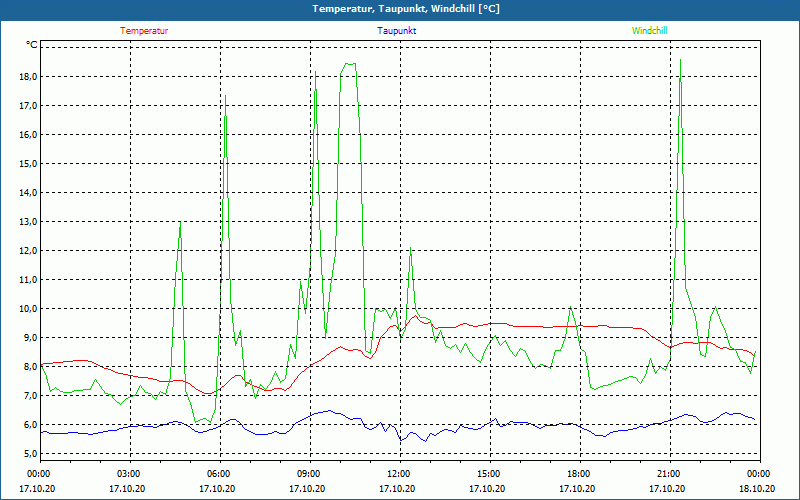This screenshot has width=800, height=500.
Task: Click the °C unit label on the y-axis
Action: pyautogui.click(x=32, y=45)
